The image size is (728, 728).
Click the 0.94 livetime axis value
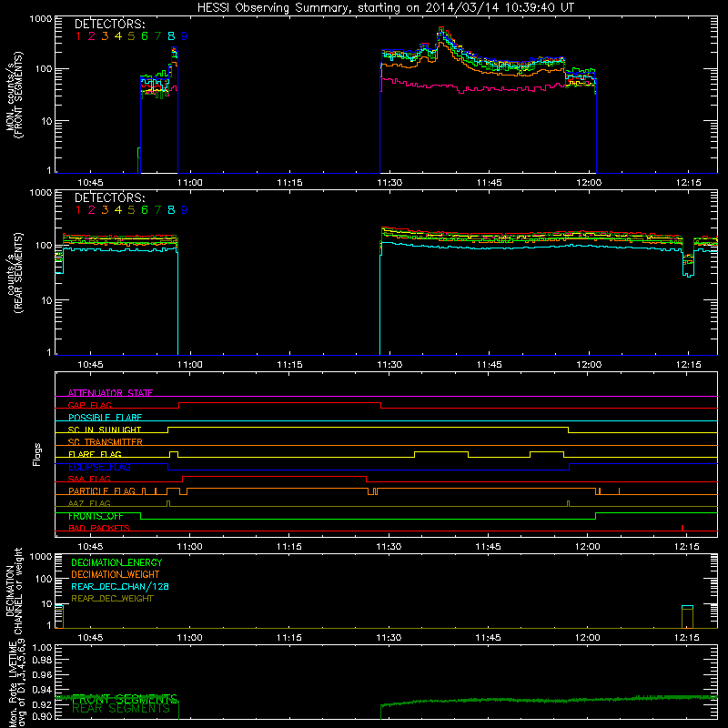point(43,690)
